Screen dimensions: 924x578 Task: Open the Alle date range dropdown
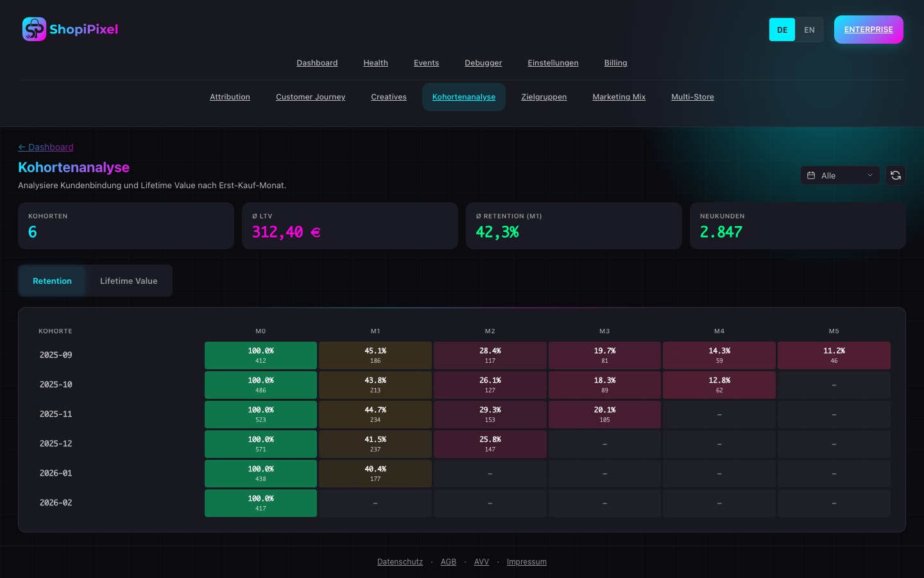click(x=839, y=175)
